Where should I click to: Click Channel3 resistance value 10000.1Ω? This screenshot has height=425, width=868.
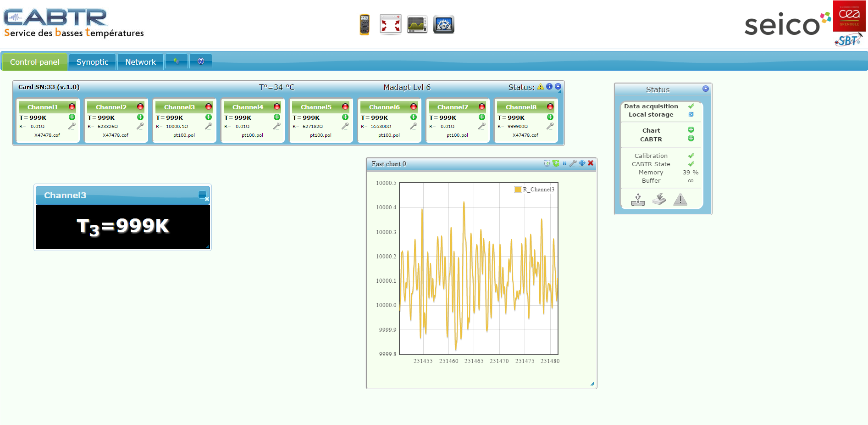click(177, 127)
